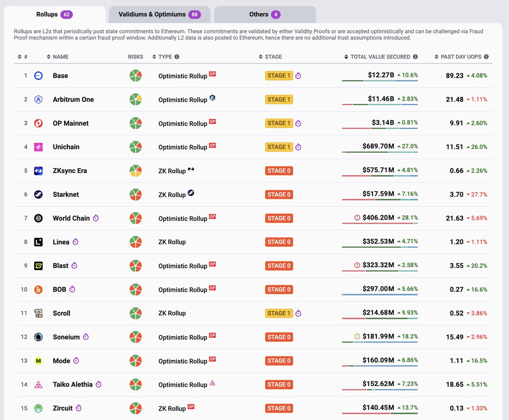Click the Starknet stack icon after ZK Rollup
Screen dimensions: 509x420
point(191,193)
